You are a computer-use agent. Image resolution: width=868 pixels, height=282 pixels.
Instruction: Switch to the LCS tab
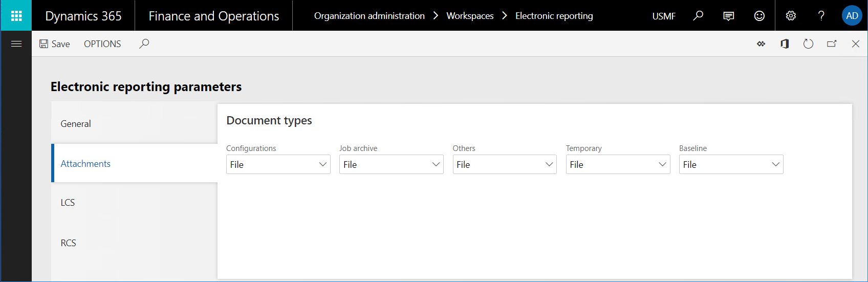(x=134, y=203)
